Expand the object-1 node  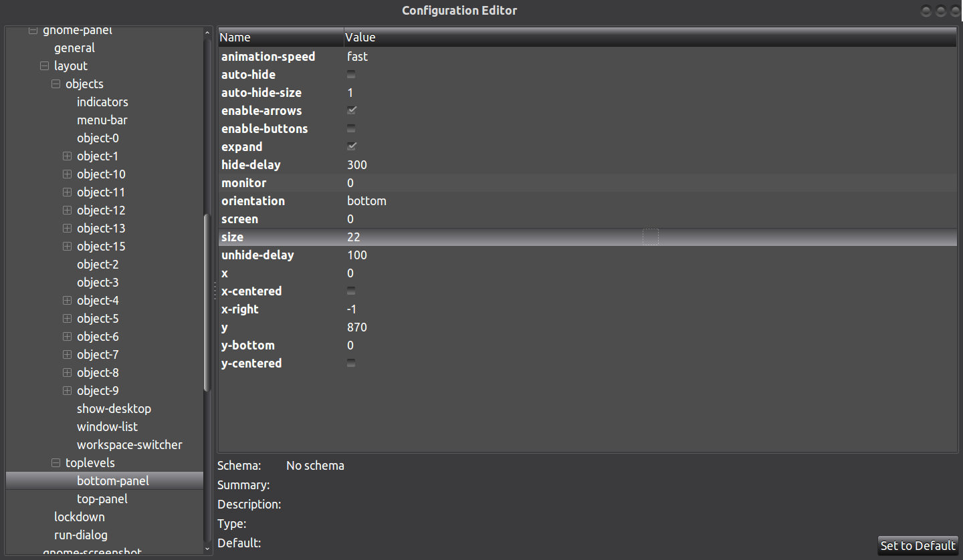tap(67, 156)
